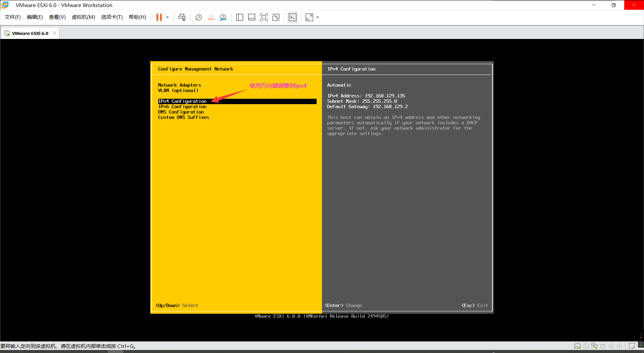Screen dimensions: 644x353
Task: Click the <Up/Down> Select hint
Action: [x=177, y=306]
